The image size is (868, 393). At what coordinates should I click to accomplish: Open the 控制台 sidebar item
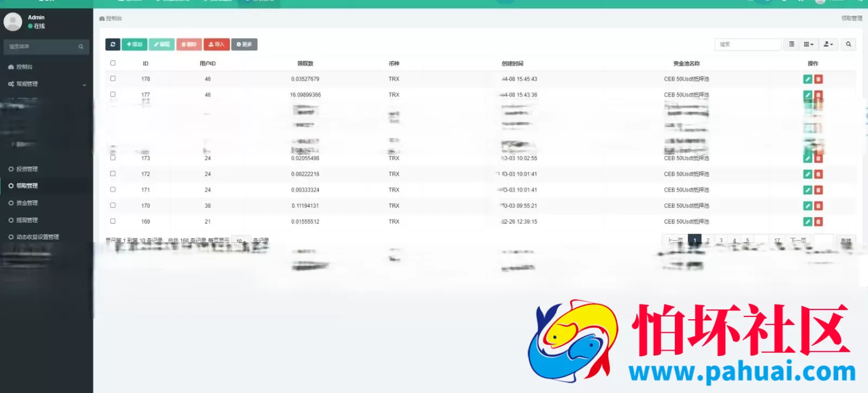click(47, 67)
